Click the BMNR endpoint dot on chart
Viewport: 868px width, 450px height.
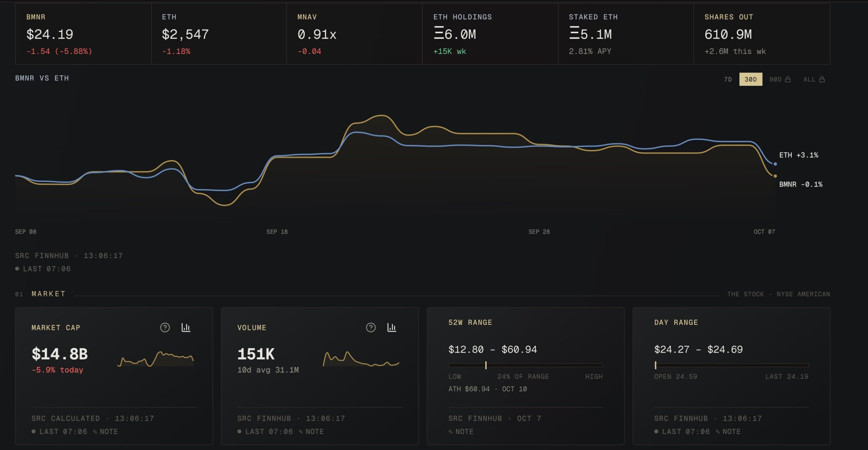pos(775,176)
